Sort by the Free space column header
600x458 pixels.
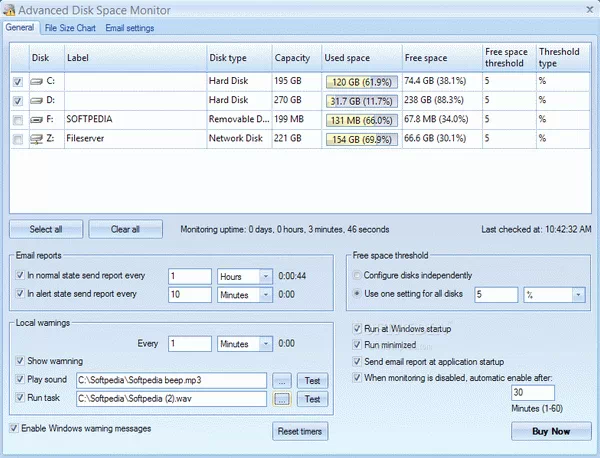(x=442, y=58)
